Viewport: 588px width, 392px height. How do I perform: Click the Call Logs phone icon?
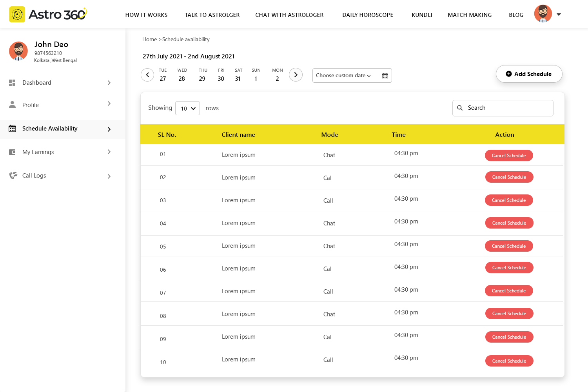13,175
